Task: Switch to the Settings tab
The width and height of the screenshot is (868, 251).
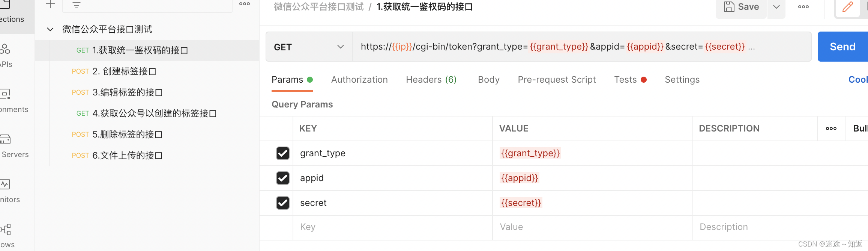Action: tap(682, 80)
